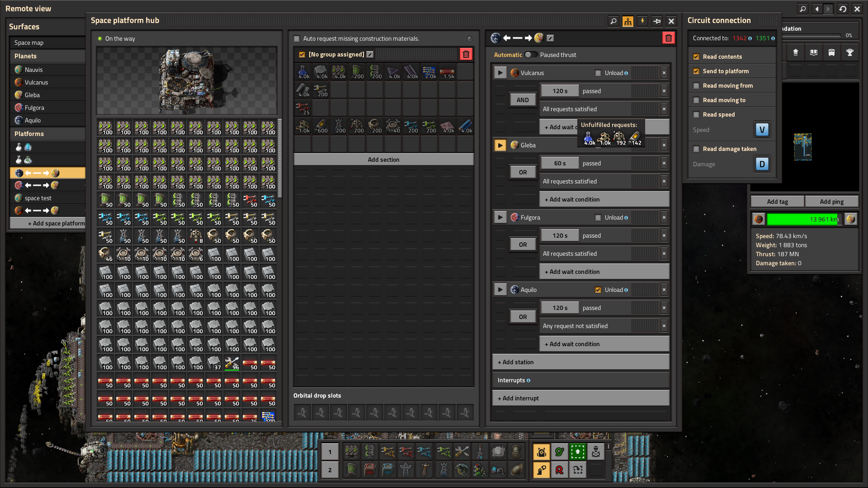Screen dimensions: 868x488
Task: Go to Aquilo station play button
Action: coord(500,290)
